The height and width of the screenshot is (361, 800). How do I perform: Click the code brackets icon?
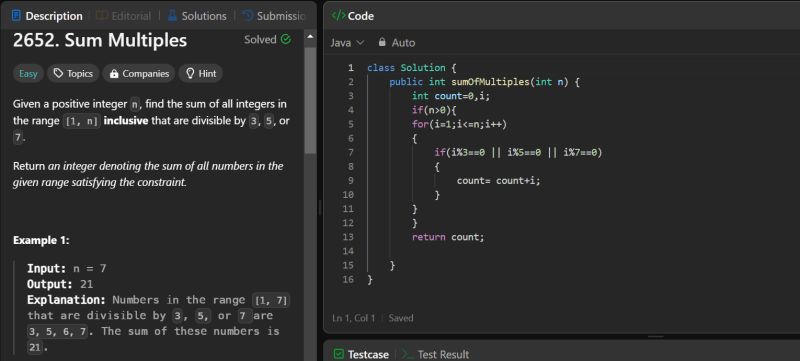[x=338, y=16]
